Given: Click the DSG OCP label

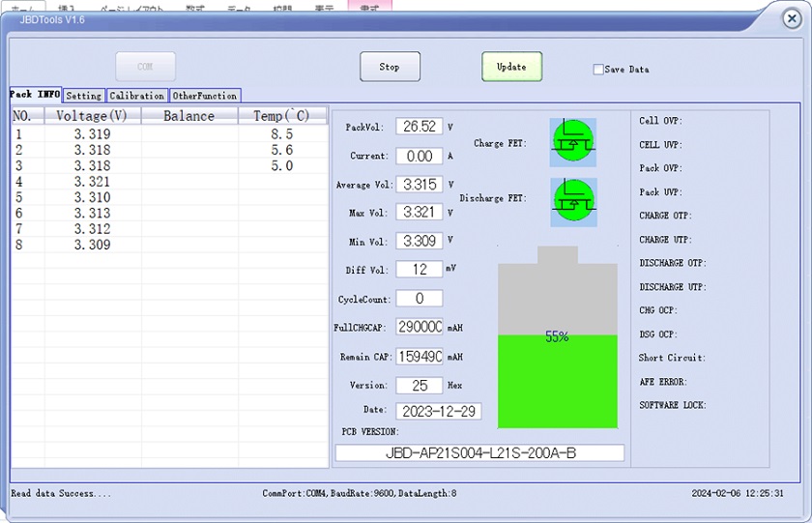Looking at the screenshot, I should coord(658,334).
